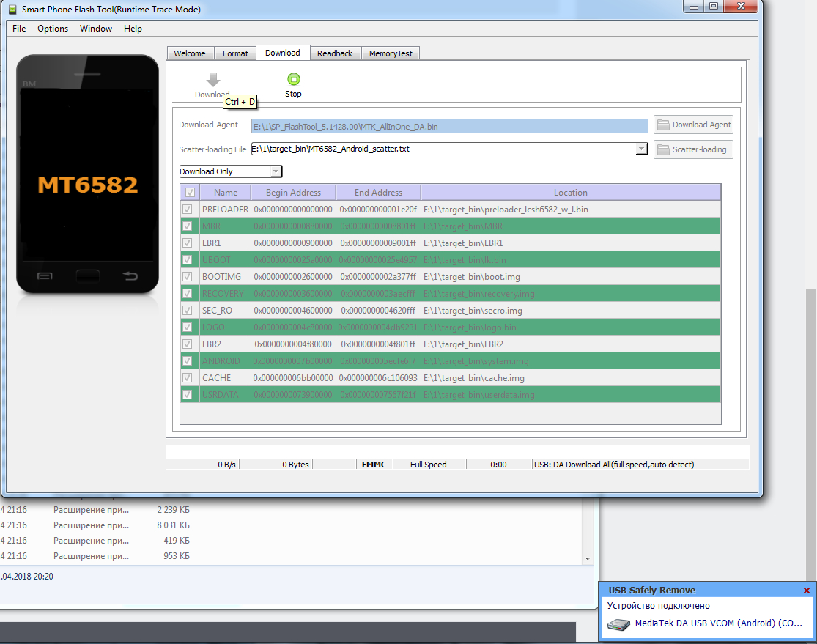
Task: Expand the Download Only mode dropdown
Action: pyautogui.click(x=276, y=171)
